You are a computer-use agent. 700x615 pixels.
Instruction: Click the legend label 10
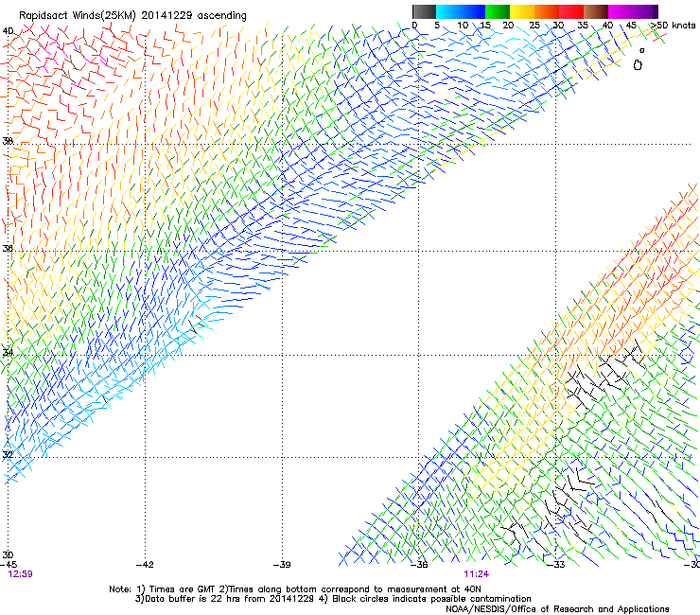pos(462,26)
